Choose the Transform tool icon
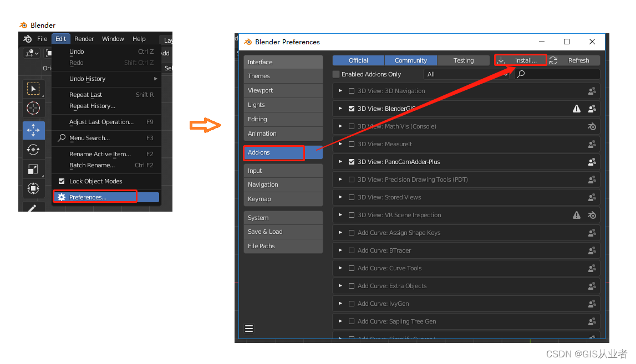This screenshot has width=636, height=364. click(33, 188)
